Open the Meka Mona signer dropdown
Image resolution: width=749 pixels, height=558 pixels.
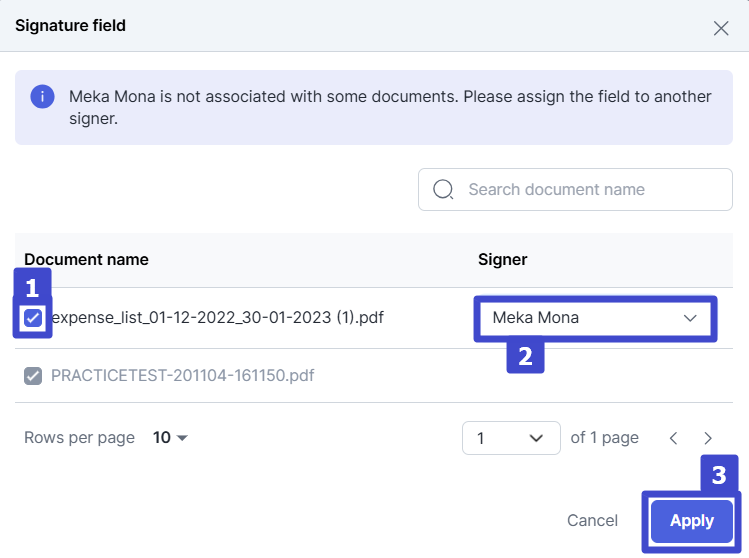pyautogui.click(x=595, y=318)
